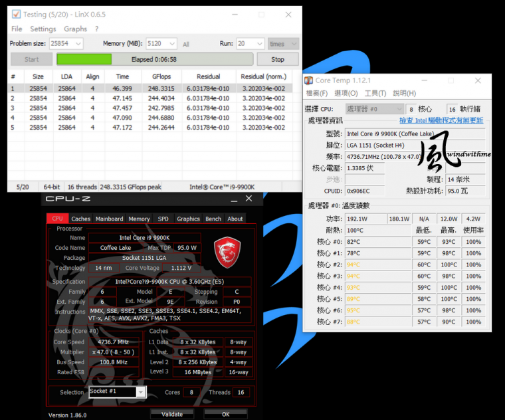
Task: Open the times unit dropdown in LinX
Action: (284, 43)
